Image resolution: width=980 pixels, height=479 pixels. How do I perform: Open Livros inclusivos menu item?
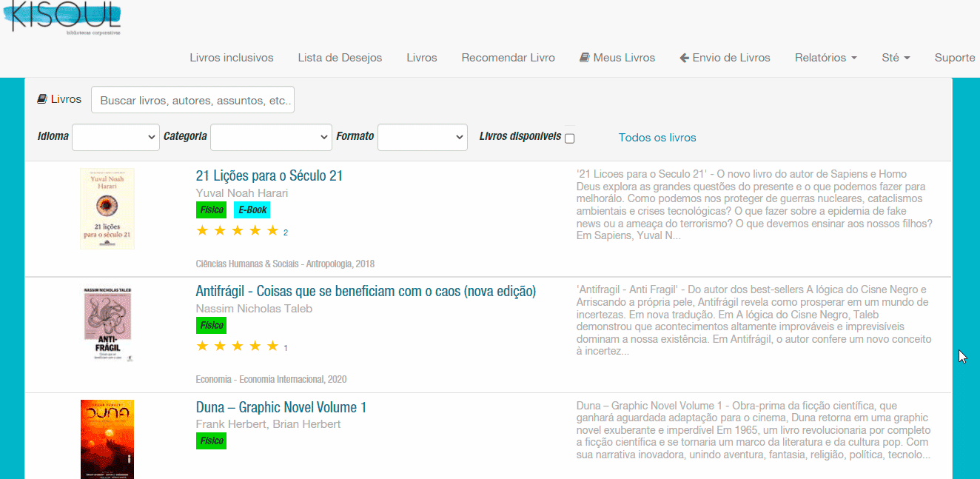(x=232, y=58)
